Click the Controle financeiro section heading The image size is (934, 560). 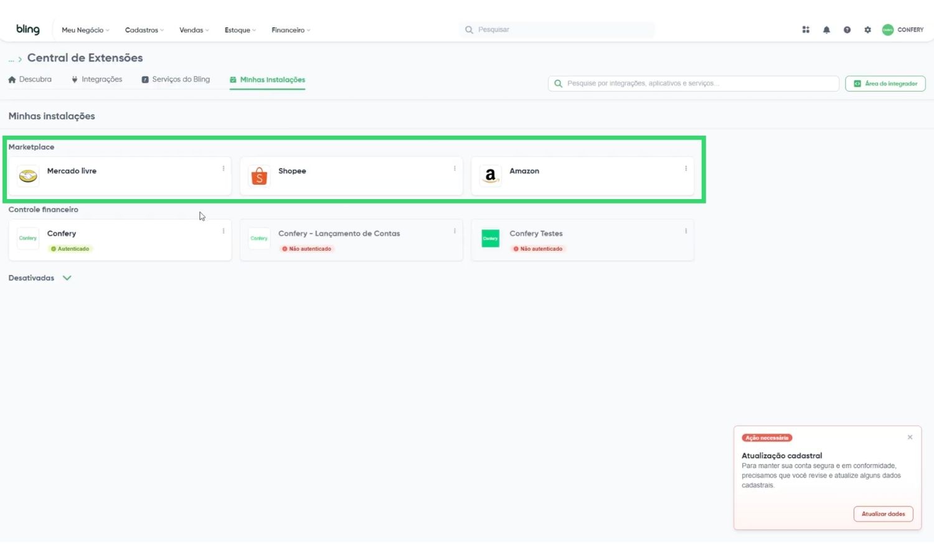coord(44,210)
